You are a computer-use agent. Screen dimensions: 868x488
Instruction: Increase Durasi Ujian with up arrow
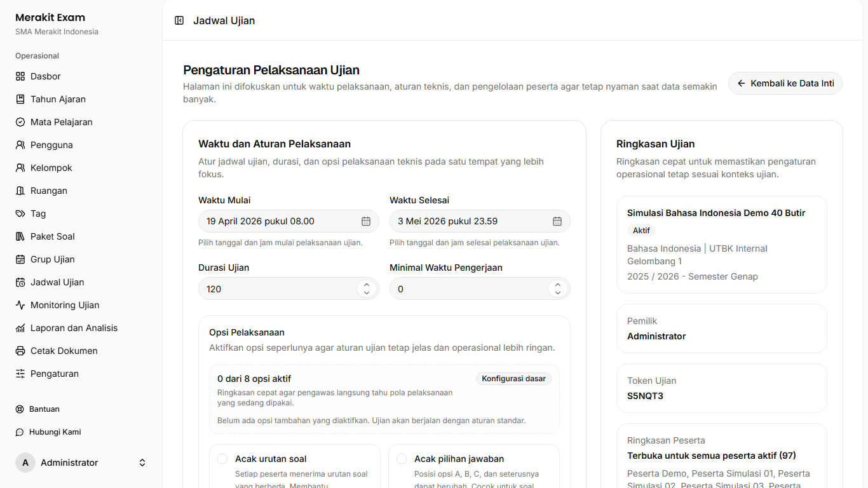click(367, 285)
